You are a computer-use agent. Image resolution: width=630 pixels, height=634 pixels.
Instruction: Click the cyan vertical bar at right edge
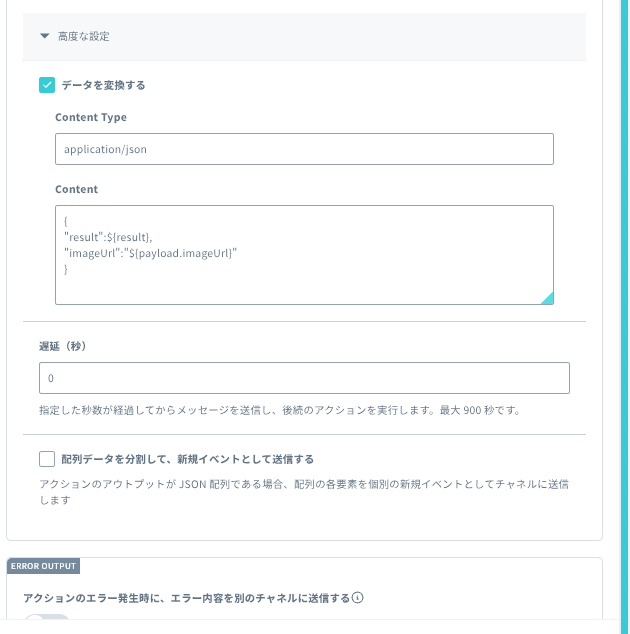[625, 317]
